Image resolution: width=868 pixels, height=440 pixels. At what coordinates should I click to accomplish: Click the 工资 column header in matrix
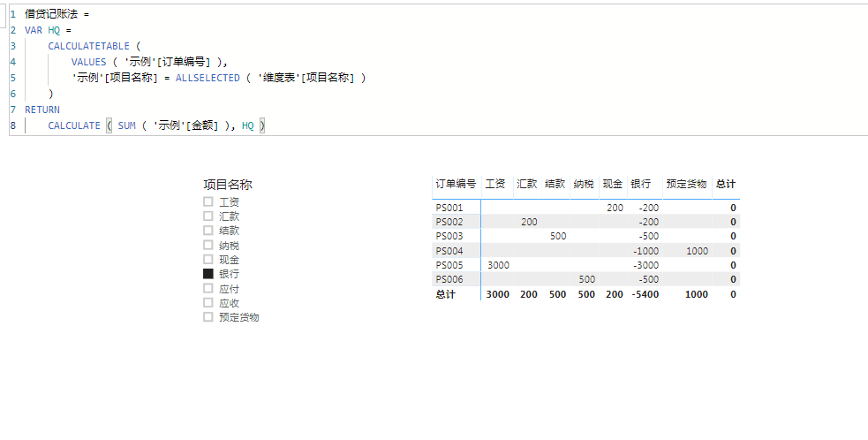point(495,184)
